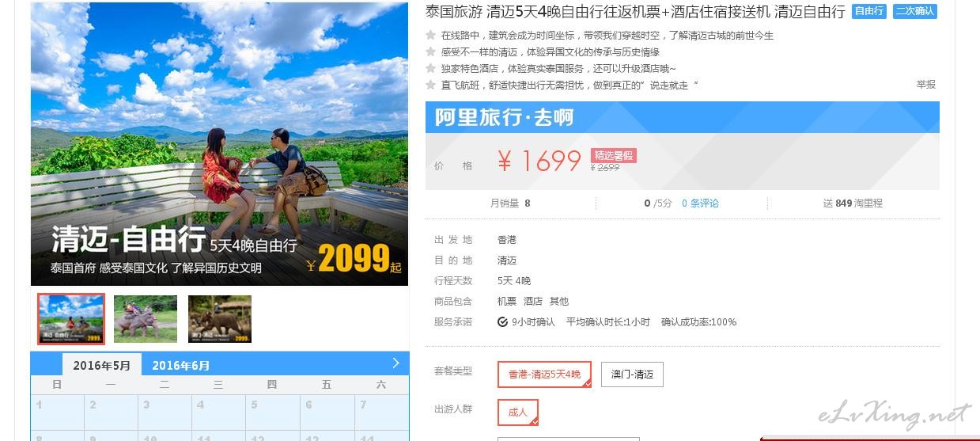Image resolution: width=980 pixels, height=441 pixels.
Task: Switch calendar to 2016年6月 tab
Action: pos(181,365)
